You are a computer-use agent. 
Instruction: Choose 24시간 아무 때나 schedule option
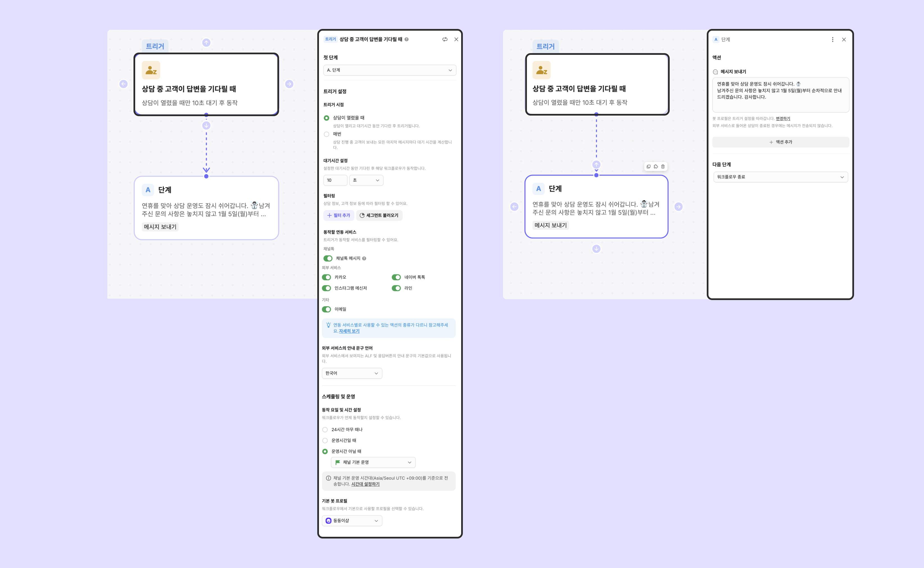325,429
